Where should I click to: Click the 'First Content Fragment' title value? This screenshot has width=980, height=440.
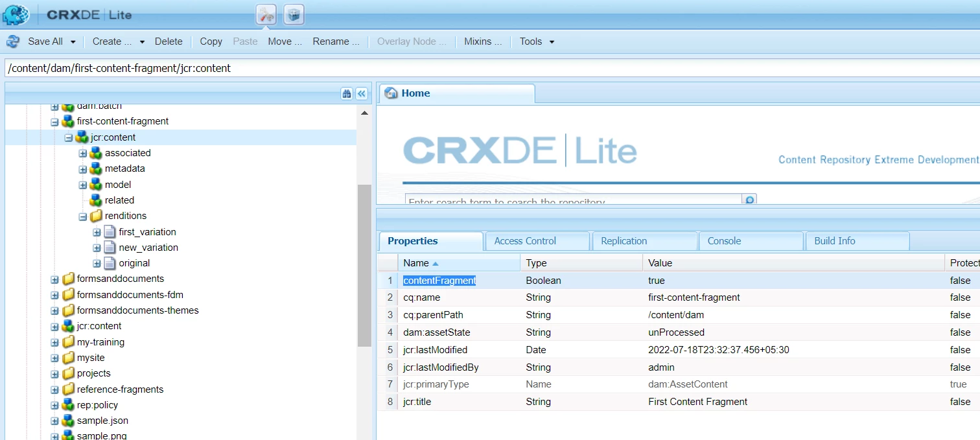697,402
